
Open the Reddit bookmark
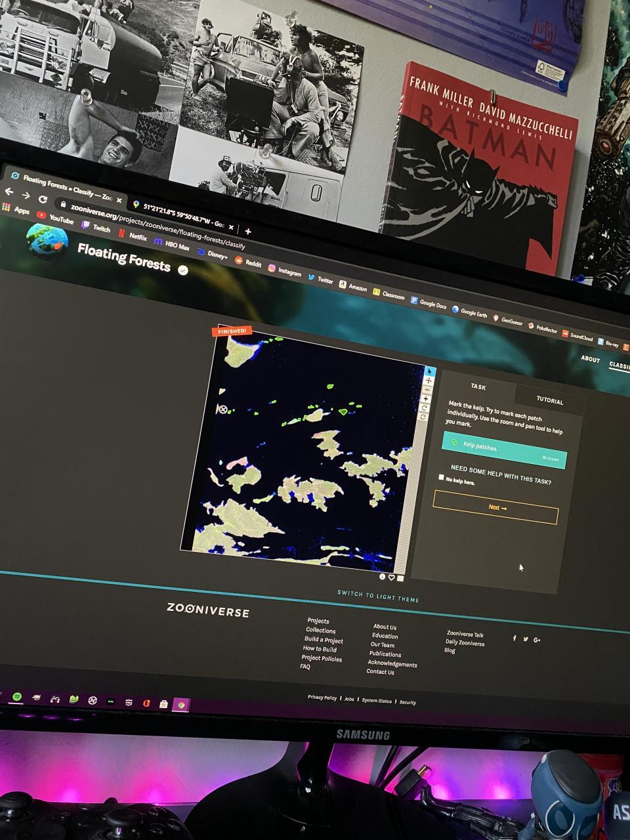pos(248,261)
